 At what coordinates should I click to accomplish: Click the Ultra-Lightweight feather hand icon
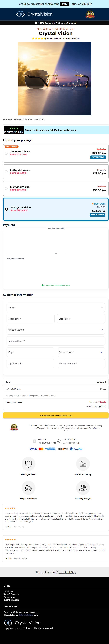[x=83, y=488]
